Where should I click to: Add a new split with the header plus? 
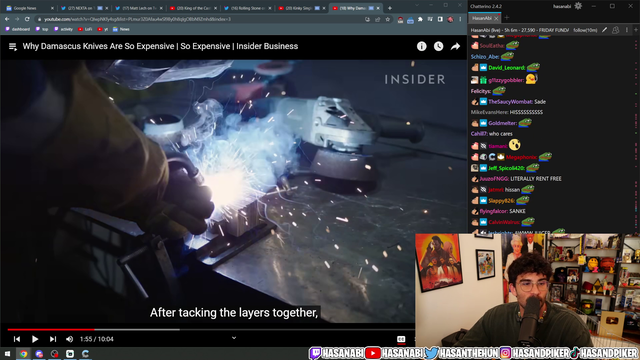point(636,30)
